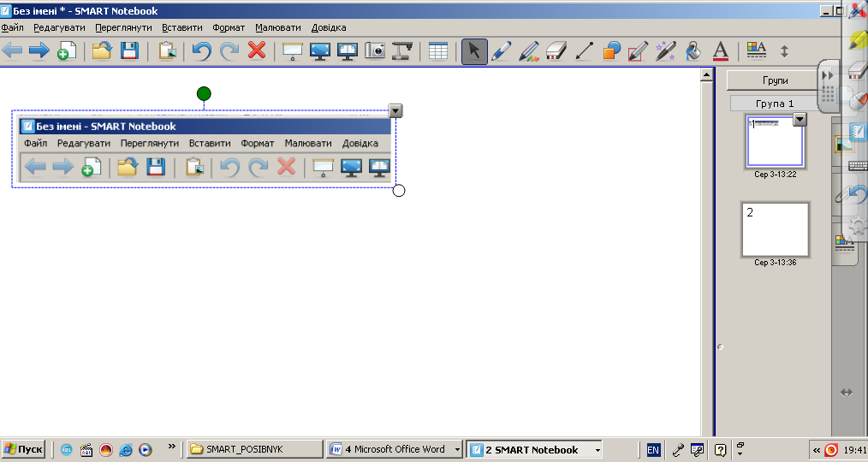Choose the Creative Pen tool

529,51
